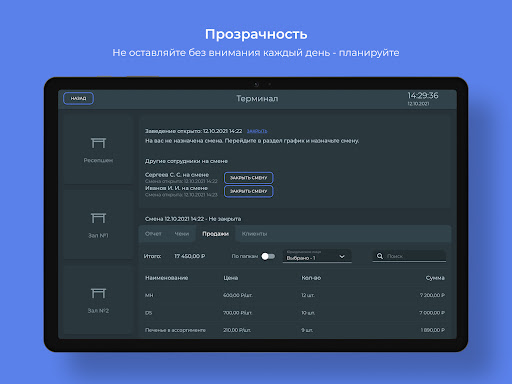
Task: Open the Зал №1 table icon
Action: coord(98,218)
